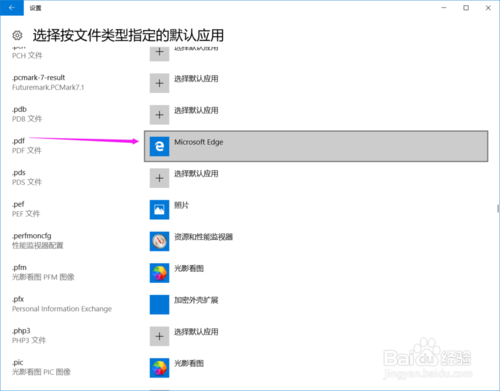Click the .pdb extension text
500x391 pixels.
(x=19, y=109)
